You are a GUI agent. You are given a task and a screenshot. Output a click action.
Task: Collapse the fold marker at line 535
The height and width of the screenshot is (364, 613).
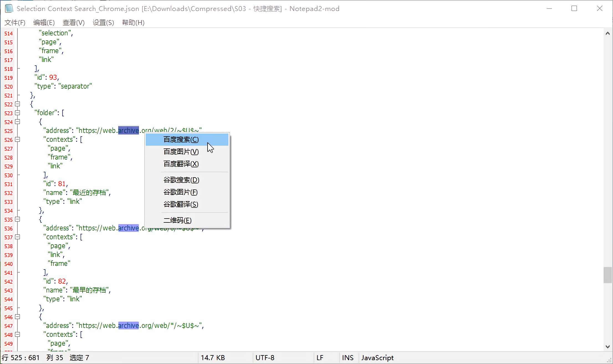17,219
